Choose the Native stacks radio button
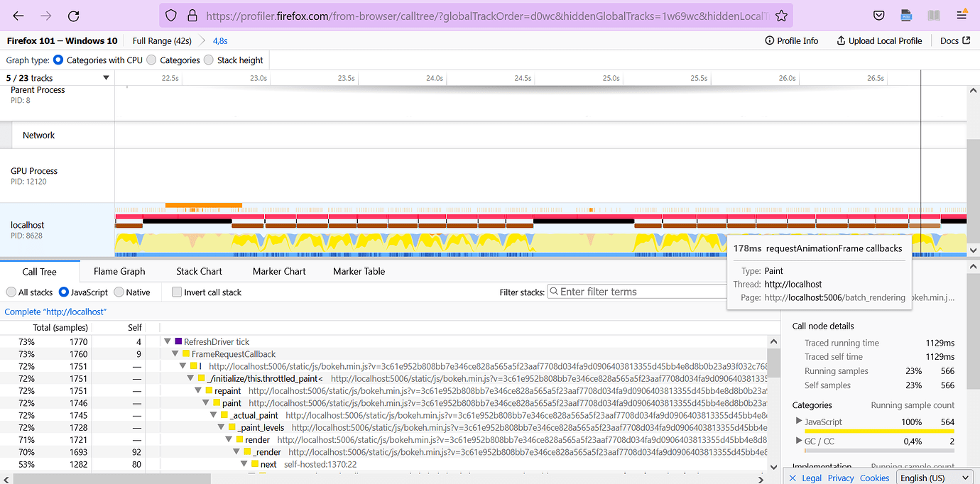Image resolution: width=980 pixels, height=484 pixels. 119,292
